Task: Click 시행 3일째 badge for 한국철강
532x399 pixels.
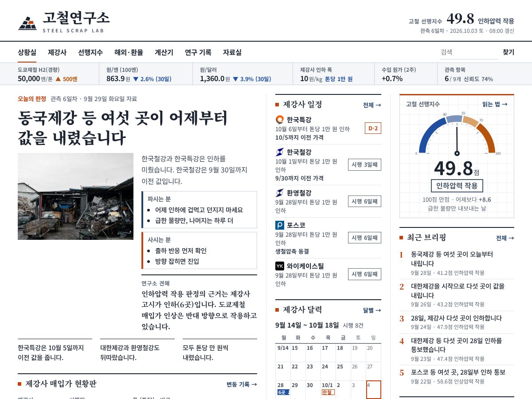Action: click(x=364, y=165)
